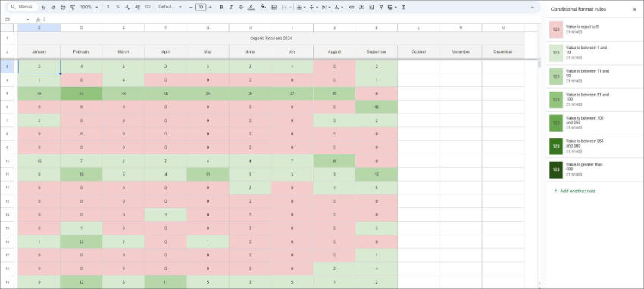Open the Default font dropdown
Viewport: 644px width, 289px height.
pos(170,8)
